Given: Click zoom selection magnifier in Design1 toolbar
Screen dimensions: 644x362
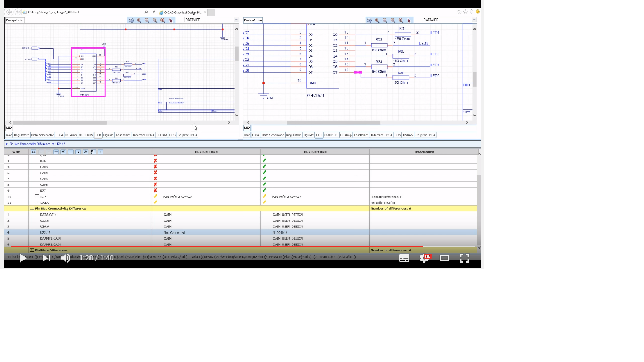Looking at the screenshot, I should (x=163, y=20).
